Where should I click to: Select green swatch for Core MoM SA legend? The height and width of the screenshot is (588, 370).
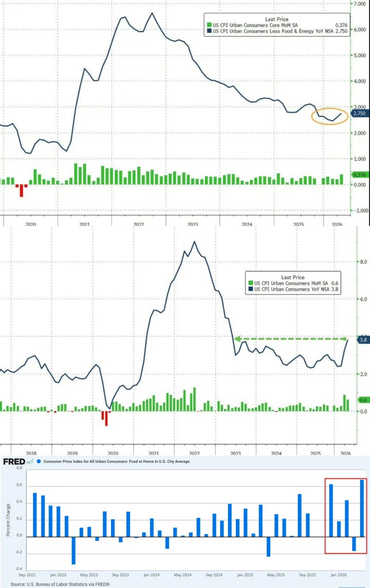coord(209,25)
